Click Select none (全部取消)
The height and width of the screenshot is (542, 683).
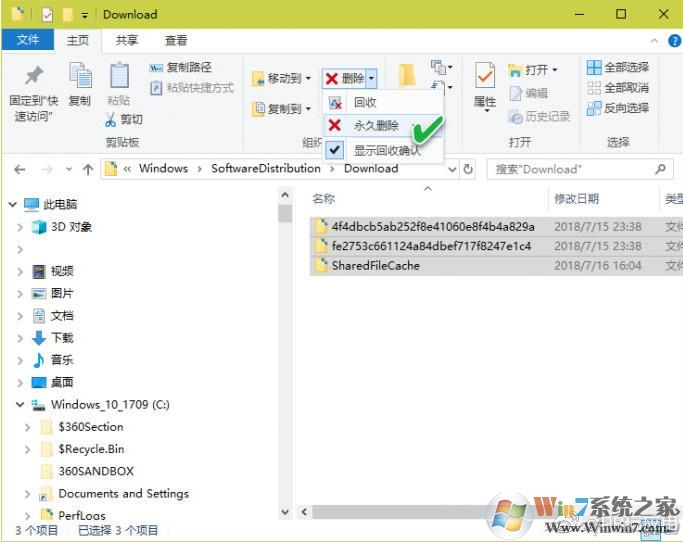tap(618, 88)
